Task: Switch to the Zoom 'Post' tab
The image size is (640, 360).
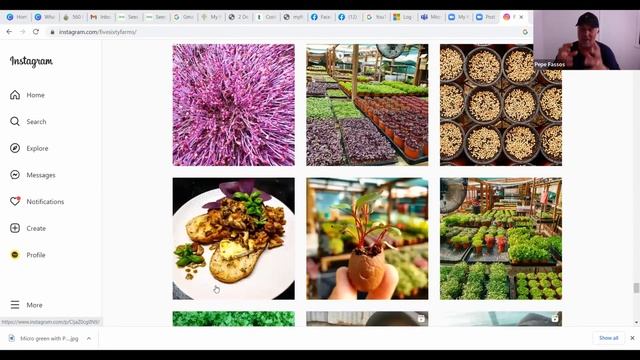Action: [x=486, y=17]
